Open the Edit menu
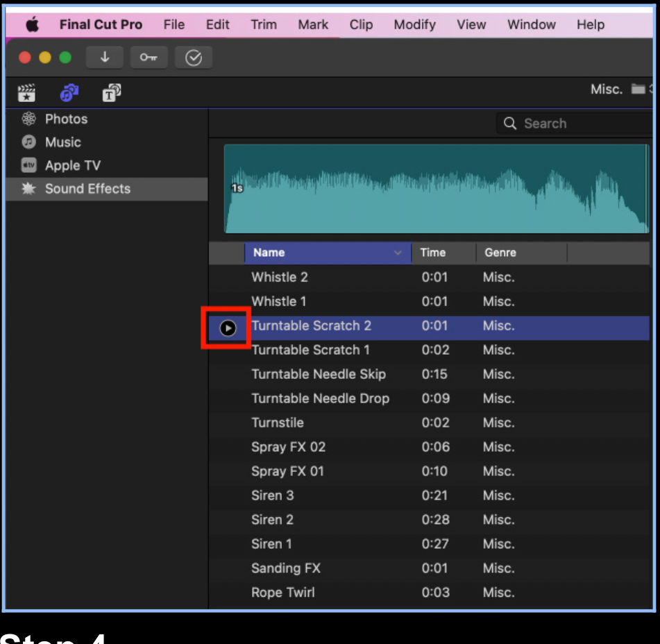The image size is (660, 644). (x=217, y=24)
